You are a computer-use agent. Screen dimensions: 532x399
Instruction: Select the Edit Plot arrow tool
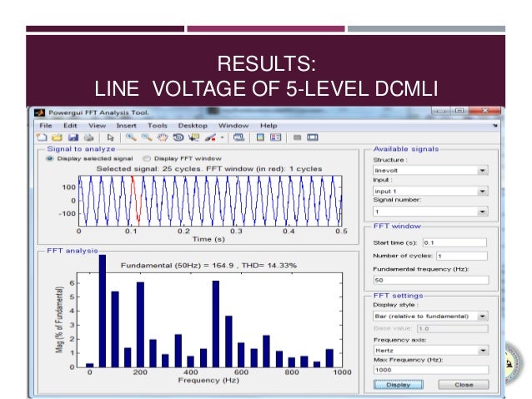(110, 137)
